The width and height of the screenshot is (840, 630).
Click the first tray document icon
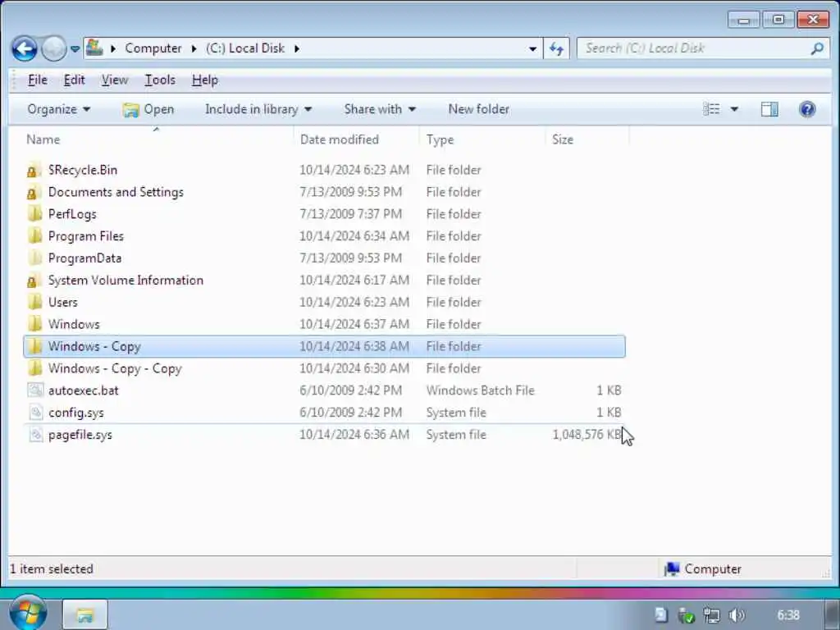(x=660, y=615)
